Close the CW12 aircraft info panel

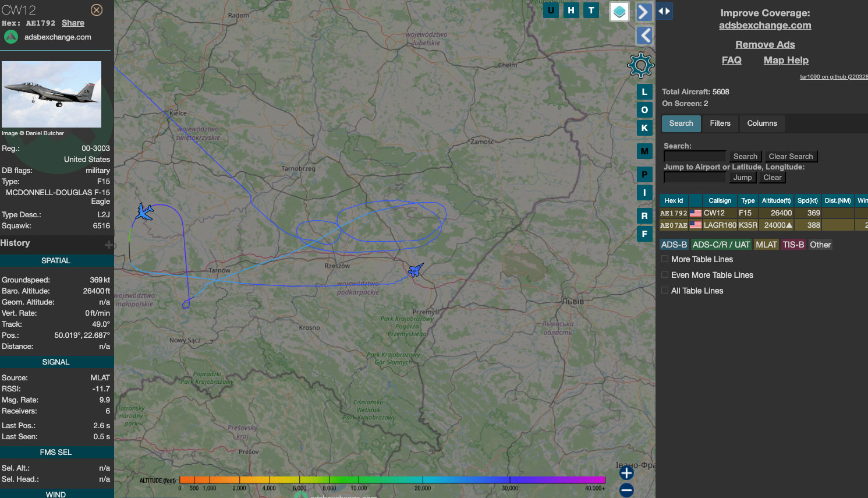[97, 10]
